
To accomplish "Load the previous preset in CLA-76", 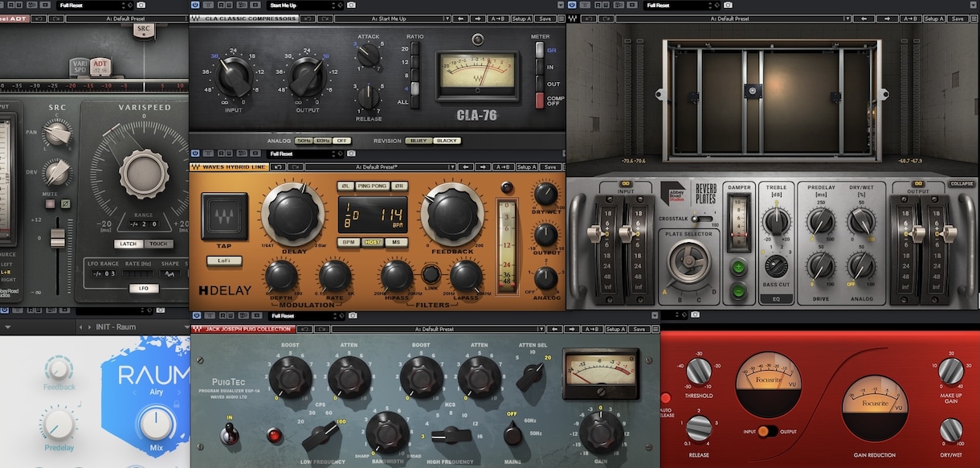I will [x=461, y=18].
